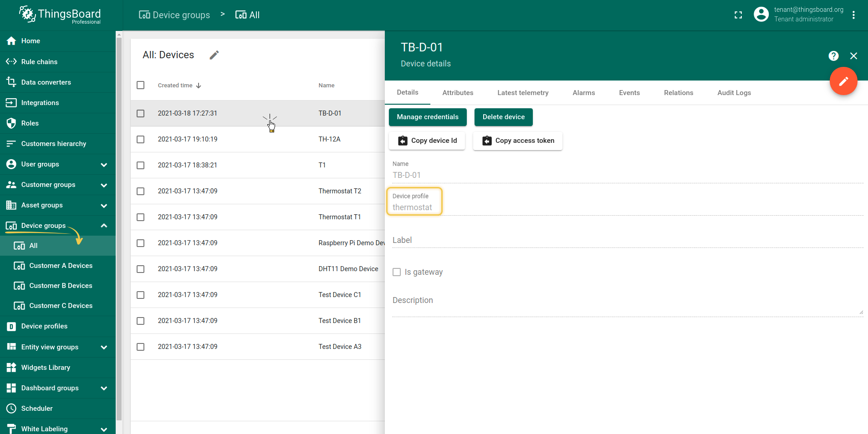Open the Integrations page
The width and height of the screenshot is (868, 434).
[41, 103]
